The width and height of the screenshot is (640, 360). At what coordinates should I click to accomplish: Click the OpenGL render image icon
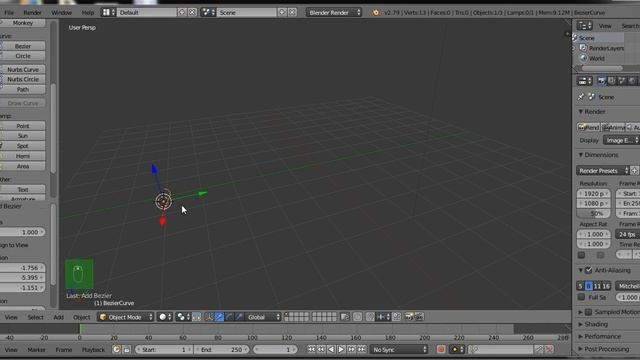pos(409,317)
